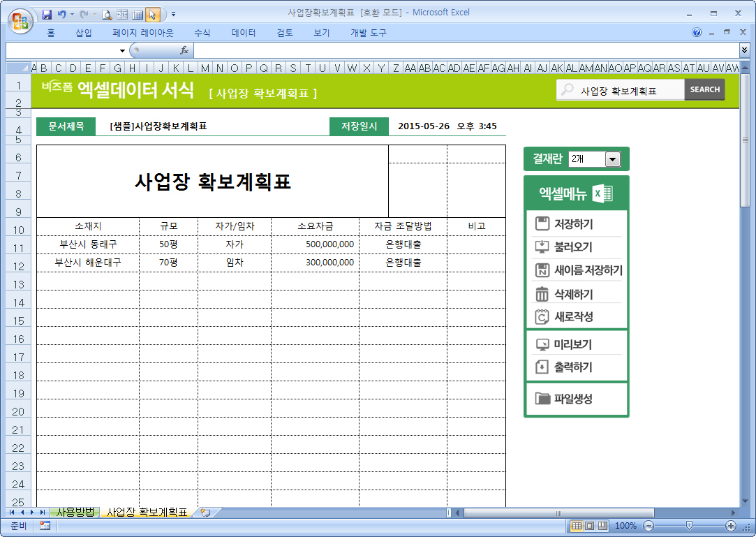Open the 결재란 count dropdown
Viewport: 756px width, 537px height.
(612, 159)
